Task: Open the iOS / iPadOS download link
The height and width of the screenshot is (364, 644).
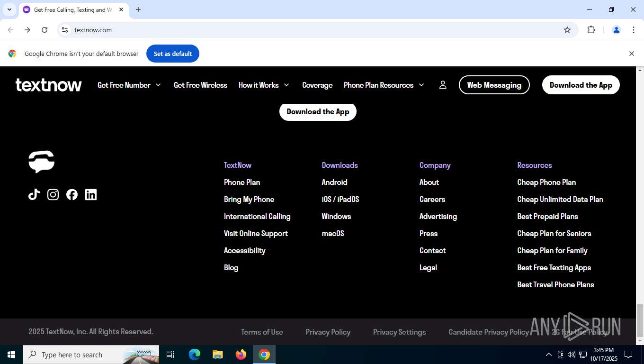Action: coord(340,199)
